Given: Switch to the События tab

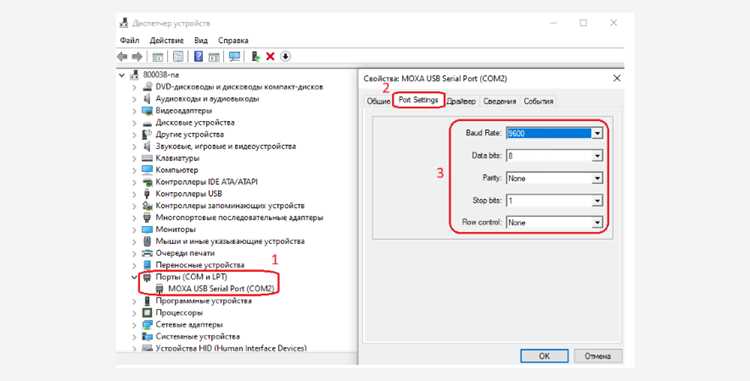Looking at the screenshot, I should (539, 101).
